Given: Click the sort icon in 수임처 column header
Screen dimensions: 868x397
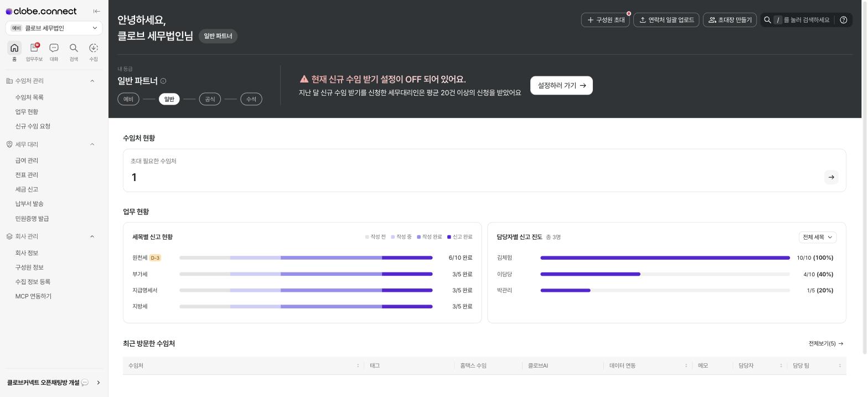Looking at the screenshot, I should point(358,365).
